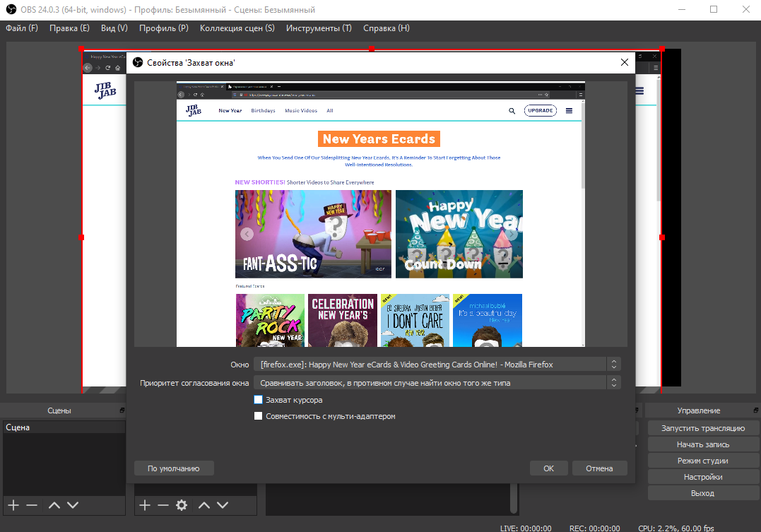Click I Don't Care card thumbnail

click(x=415, y=320)
